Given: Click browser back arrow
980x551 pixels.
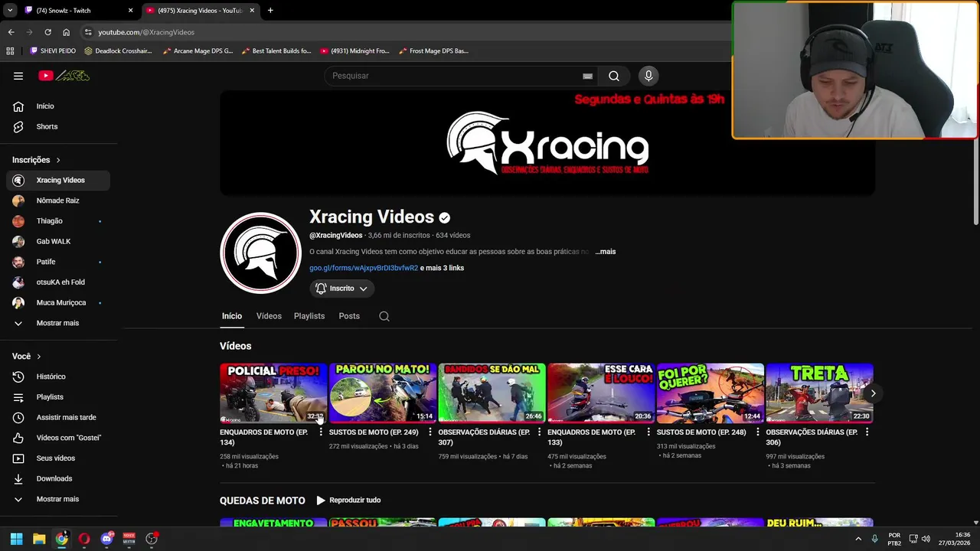Looking at the screenshot, I should 11,32.
